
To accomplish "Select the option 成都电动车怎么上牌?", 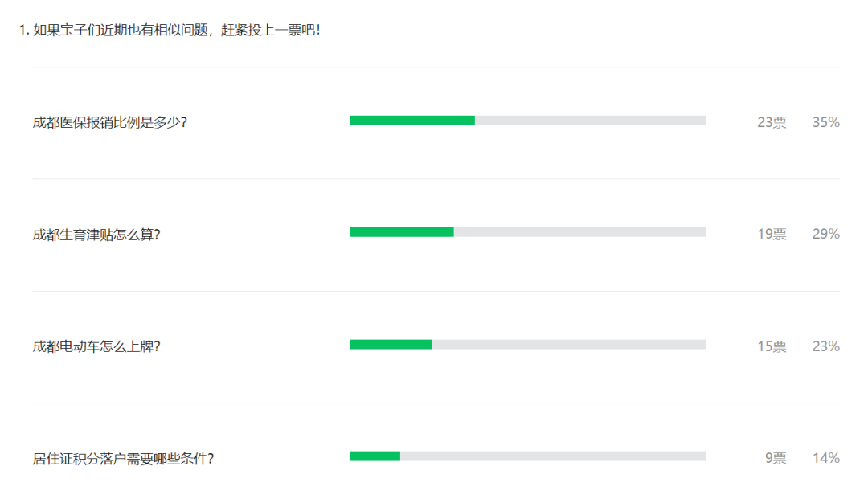I will click(96, 346).
